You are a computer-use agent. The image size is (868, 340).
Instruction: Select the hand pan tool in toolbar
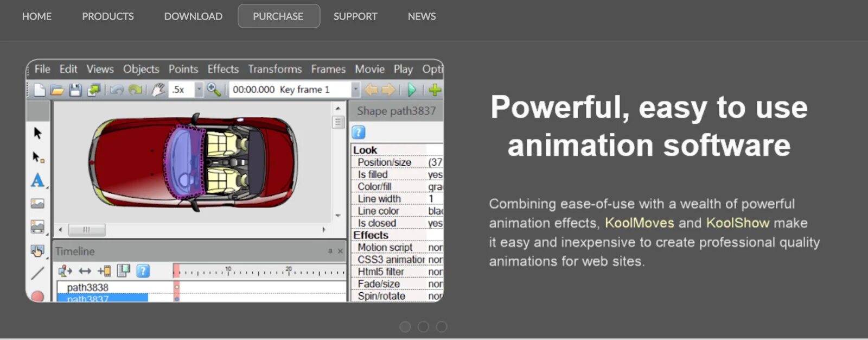[158, 90]
